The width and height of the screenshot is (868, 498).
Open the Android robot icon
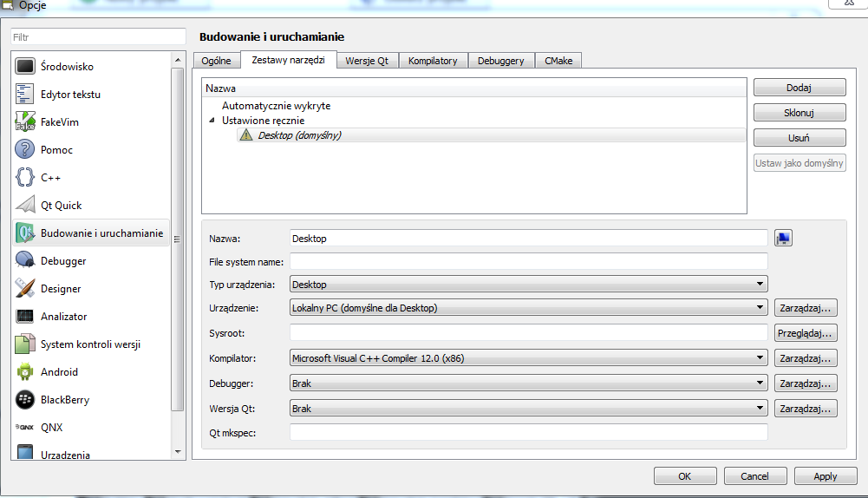(x=24, y=371)
